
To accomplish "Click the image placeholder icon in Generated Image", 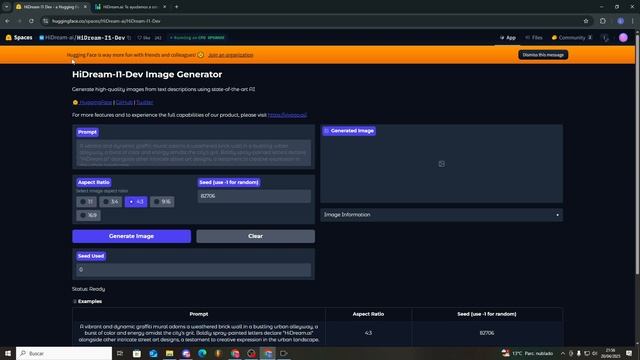I will coord(442,164).
